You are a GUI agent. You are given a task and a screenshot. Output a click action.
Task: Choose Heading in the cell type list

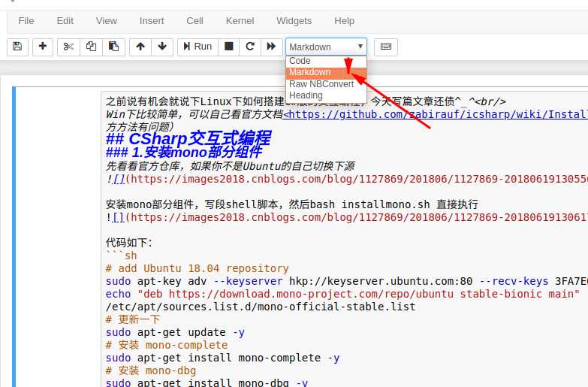point(326,95)
